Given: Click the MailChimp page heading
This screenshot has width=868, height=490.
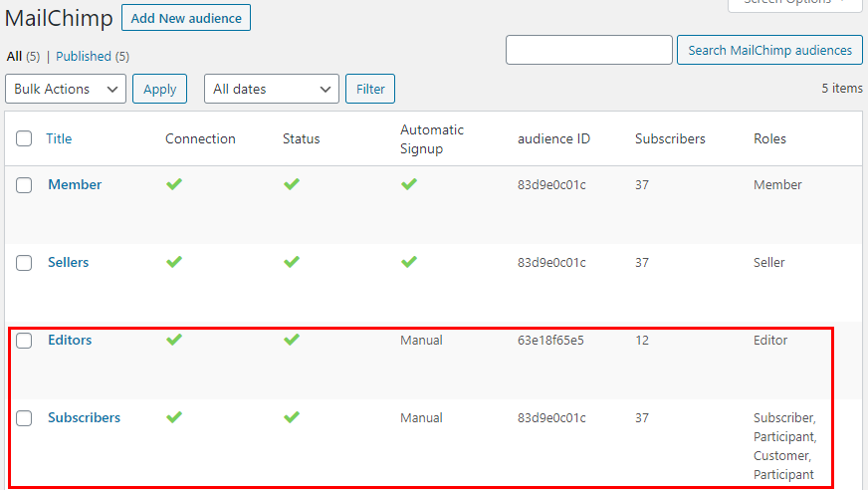Looking at the screenshot, I should point(59,18).
